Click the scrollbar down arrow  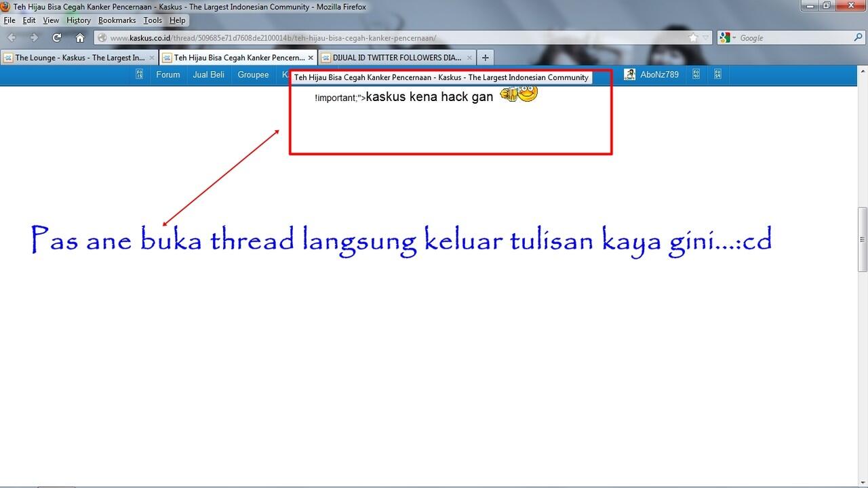[x=863, y=482]
